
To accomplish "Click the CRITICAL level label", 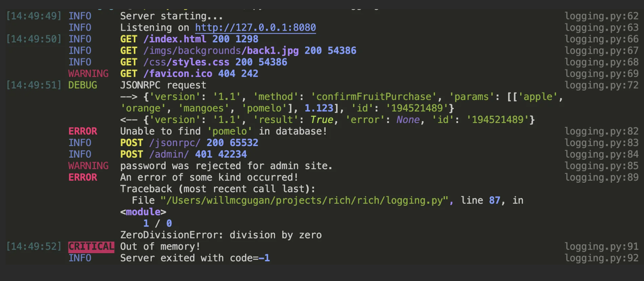I will click(x=91, y=247).
